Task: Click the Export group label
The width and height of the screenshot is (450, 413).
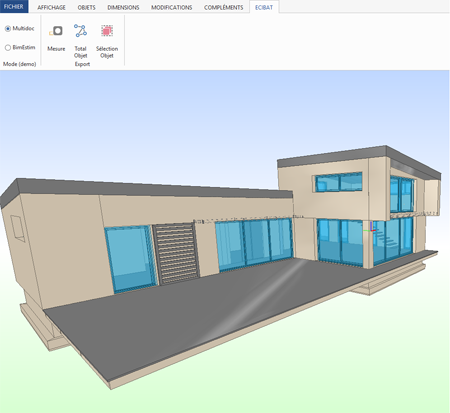Action: pyautogui.click(x=82, y=64)
